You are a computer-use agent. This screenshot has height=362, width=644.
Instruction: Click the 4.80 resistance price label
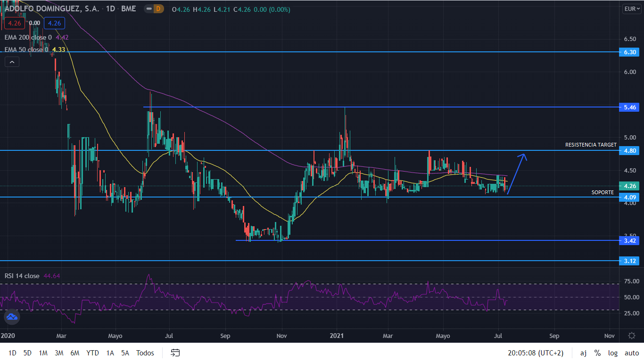click(x=630, y=151)
